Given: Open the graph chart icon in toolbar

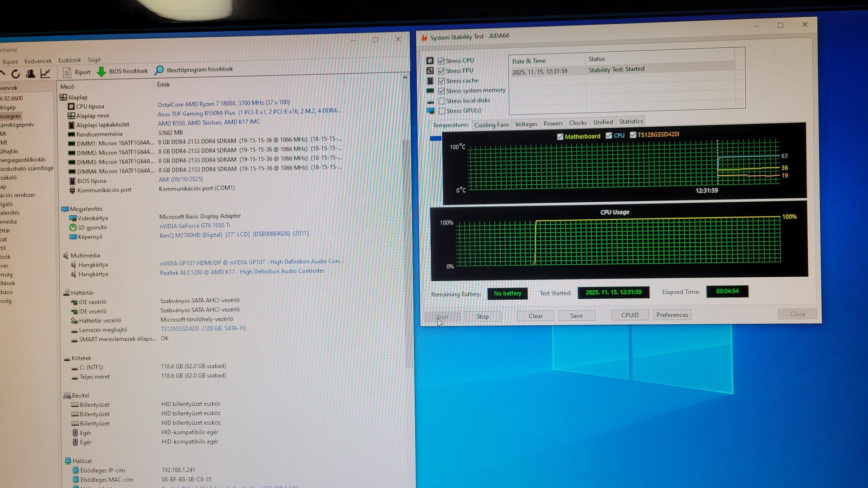Looking at the screenshot, I should (45, 73).
